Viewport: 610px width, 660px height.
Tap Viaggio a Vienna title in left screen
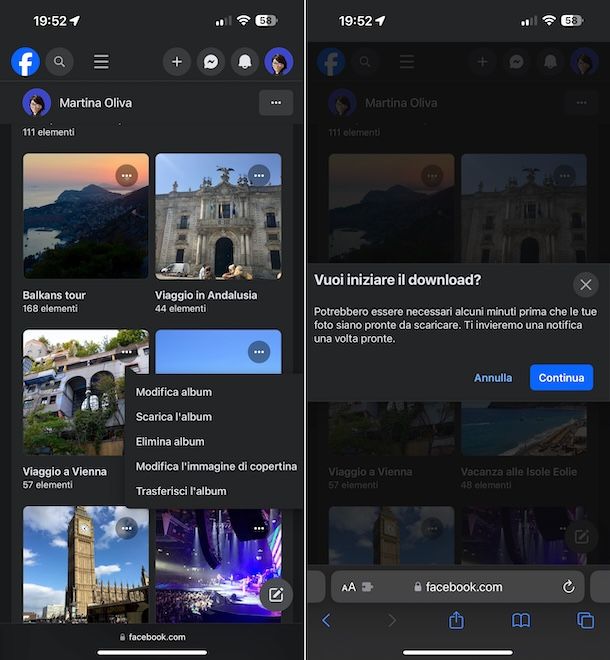65,471
